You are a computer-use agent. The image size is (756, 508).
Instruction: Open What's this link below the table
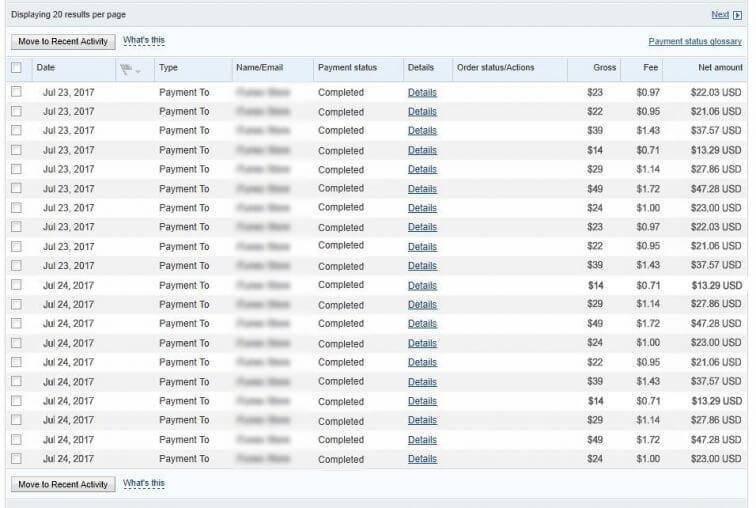(x=144, y=483)
